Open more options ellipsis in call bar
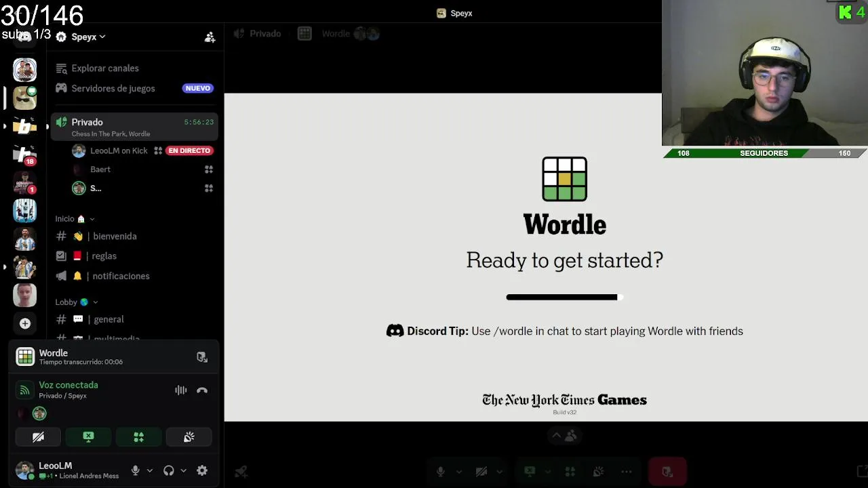 [627, 472]
